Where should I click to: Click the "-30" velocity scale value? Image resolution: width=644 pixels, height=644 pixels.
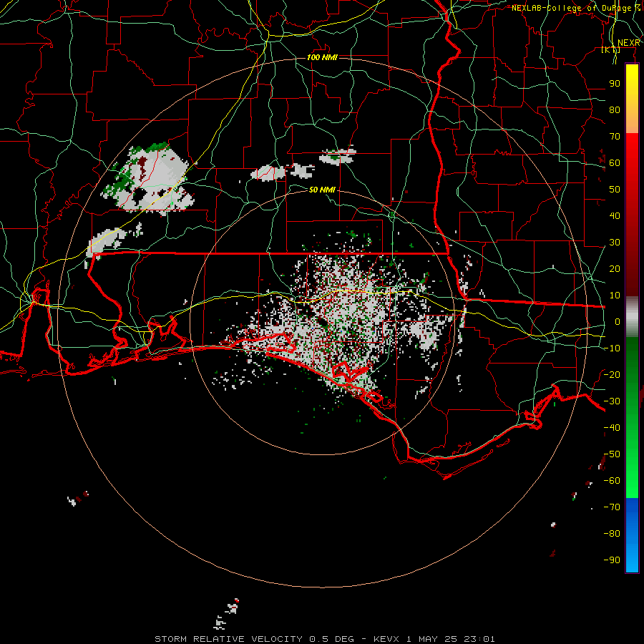612,401
